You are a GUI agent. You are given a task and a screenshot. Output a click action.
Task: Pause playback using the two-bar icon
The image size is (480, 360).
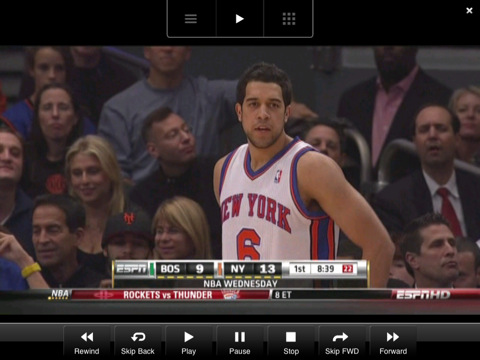click(240, 337)
